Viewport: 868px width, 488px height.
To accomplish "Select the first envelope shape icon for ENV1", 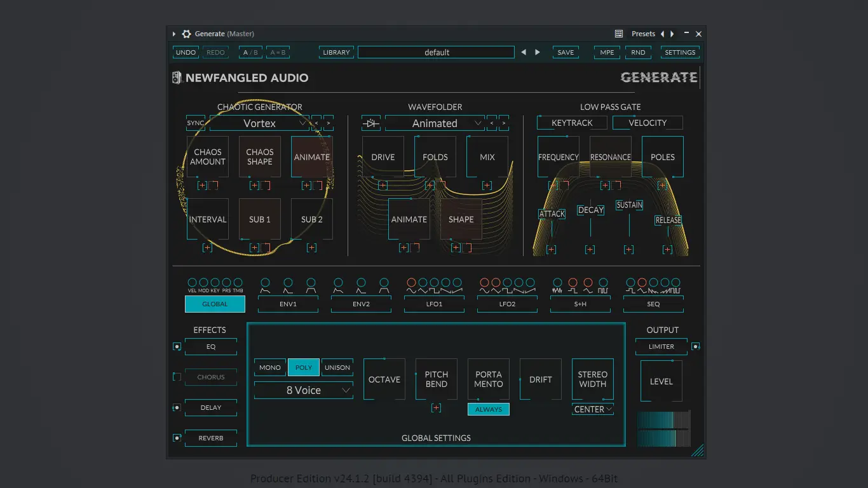I will click(x=264, y=285).
